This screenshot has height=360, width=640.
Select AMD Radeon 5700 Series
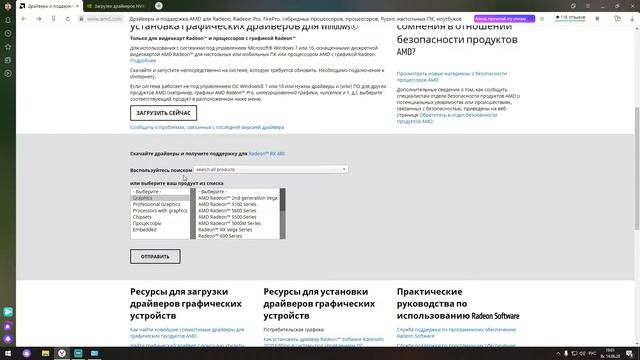tap(238, 204)
